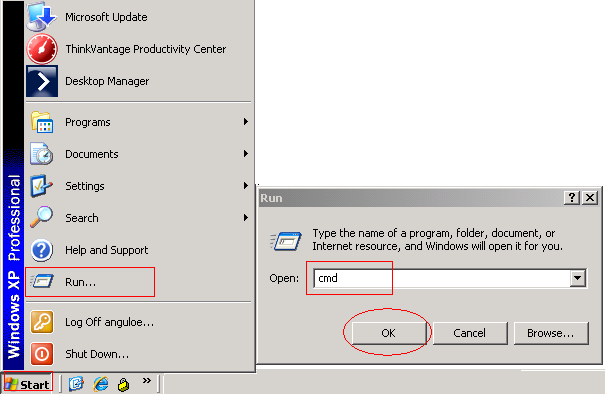Click the Open field containing cmd

442,278
